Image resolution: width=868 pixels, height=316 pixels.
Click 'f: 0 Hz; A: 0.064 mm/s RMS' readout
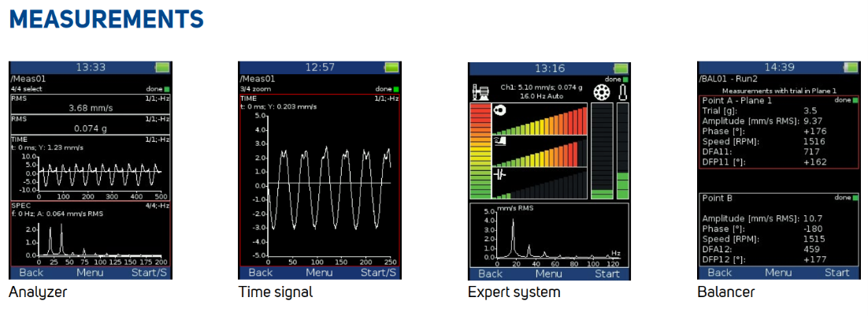tap(57, 213)
